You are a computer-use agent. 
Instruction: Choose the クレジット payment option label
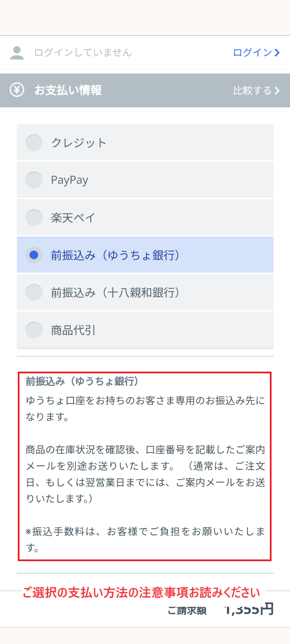point(79,143)
